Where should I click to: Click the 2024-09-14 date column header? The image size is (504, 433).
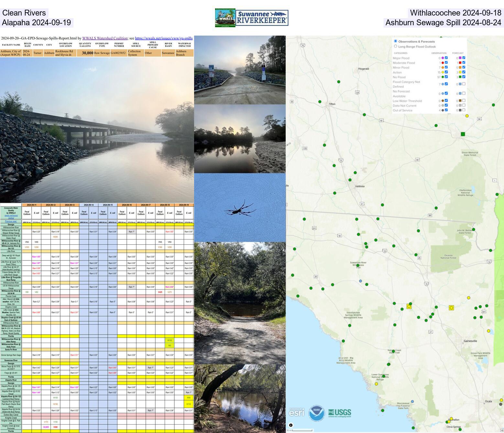(89, 205)
